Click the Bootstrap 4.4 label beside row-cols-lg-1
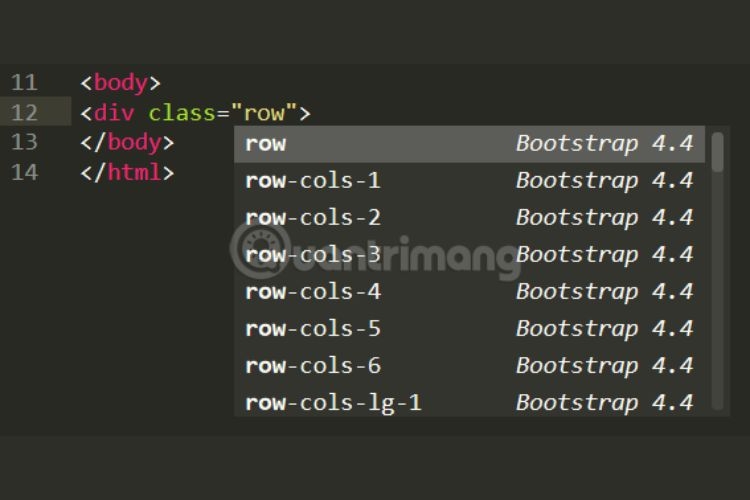750x500 pixels. click(605, 403)
